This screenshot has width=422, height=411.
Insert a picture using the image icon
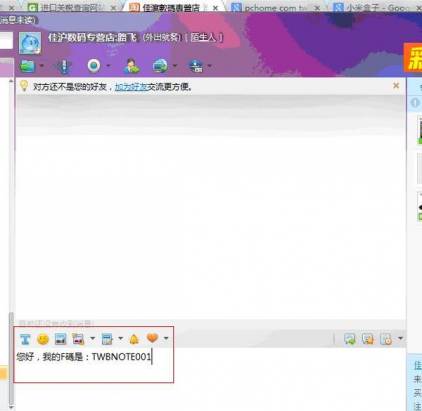(x=60, y=339)
